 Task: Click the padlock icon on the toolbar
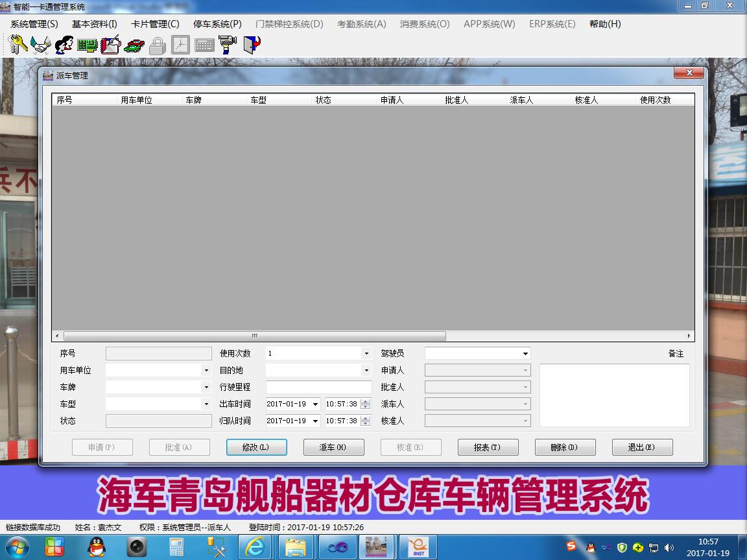(x=156, y=44)
